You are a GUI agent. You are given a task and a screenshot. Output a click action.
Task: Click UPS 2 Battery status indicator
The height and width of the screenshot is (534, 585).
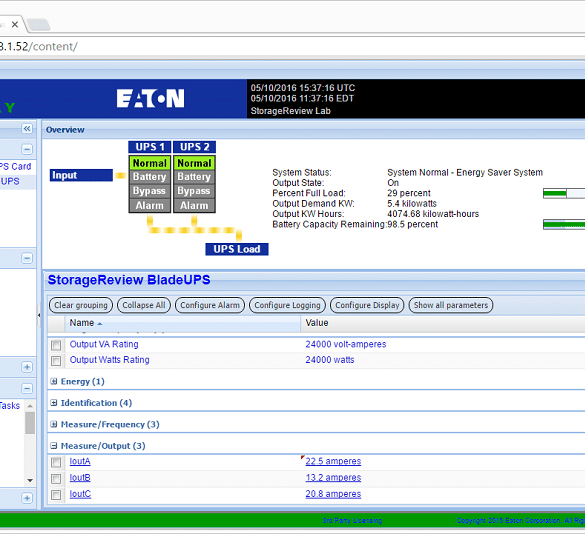194,177
